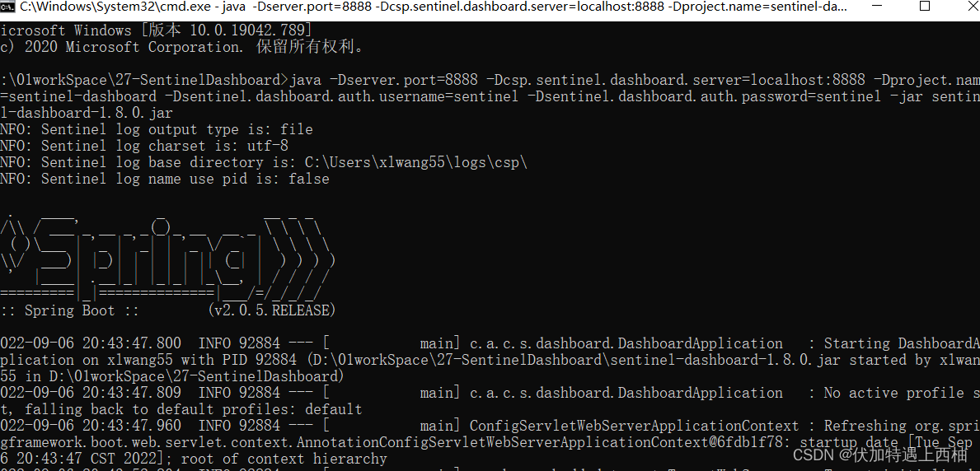Click the 'Sentinel log charset is: utf-8' line
This screenshot has height=471, width=980.
[x=144, y=146]
